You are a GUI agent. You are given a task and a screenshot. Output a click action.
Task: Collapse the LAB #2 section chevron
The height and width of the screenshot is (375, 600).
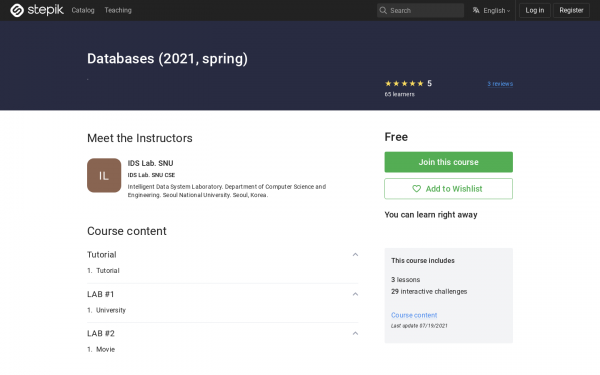click(355, 333)
